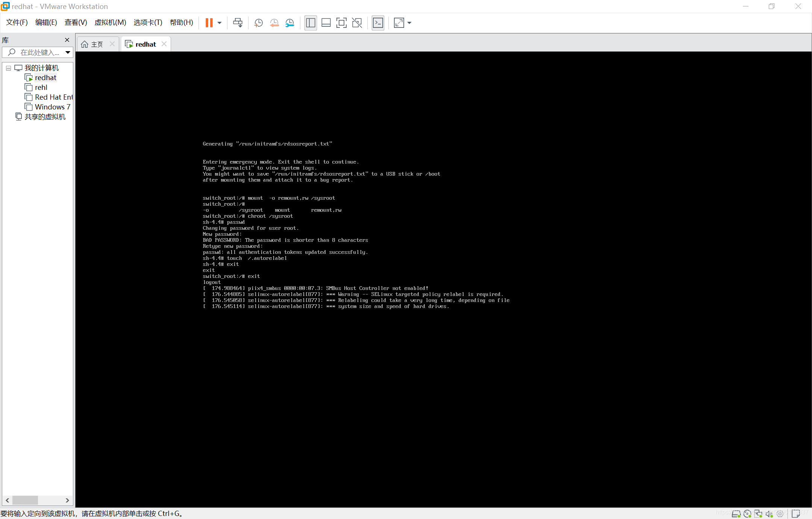812x519 pixels.
Task: Toggle the thumbnail bar view
Action: (326, 23)
